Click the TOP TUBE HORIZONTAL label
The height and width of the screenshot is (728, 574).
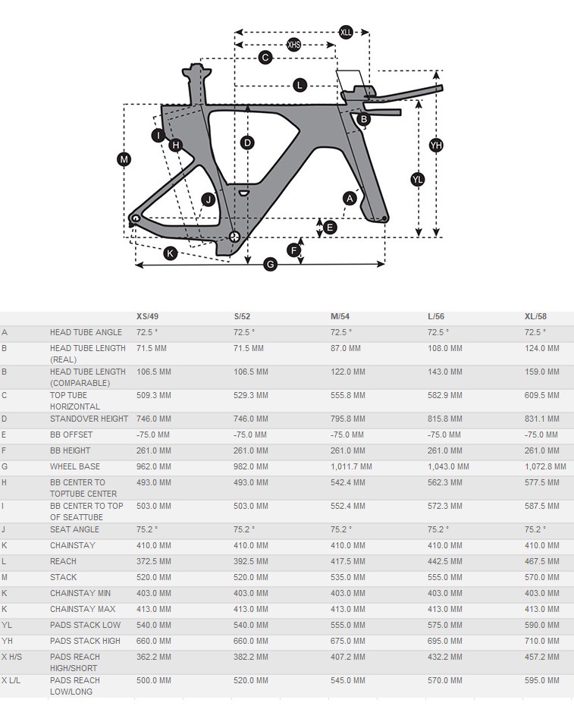coord(75,401)
